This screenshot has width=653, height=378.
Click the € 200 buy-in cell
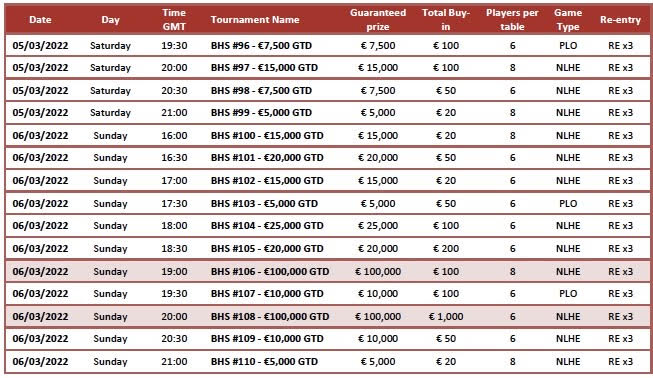coord(446,249)
